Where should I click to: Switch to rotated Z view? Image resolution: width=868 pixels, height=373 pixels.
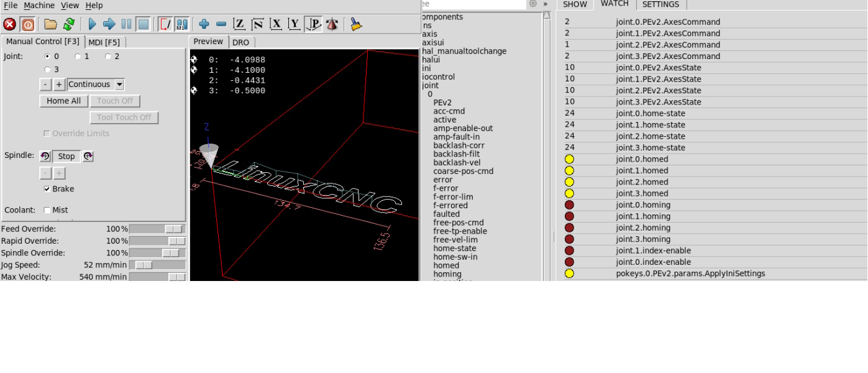tap(257, 24)
